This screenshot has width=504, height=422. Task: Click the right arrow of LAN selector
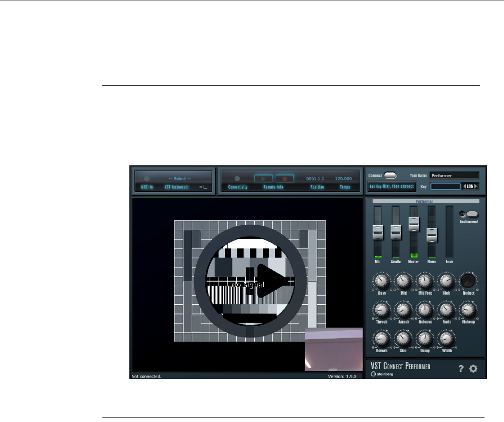[476, 186]
